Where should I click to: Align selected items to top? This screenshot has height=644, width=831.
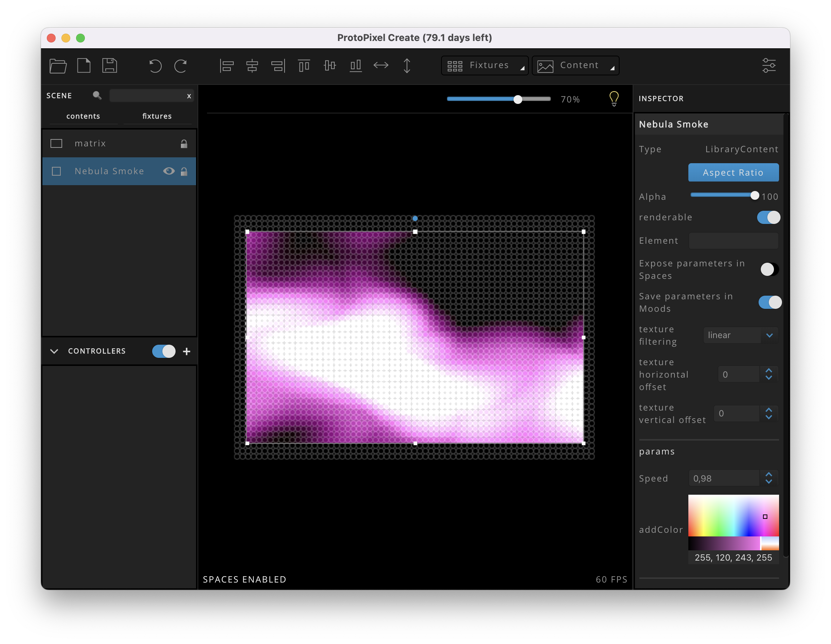304,66
